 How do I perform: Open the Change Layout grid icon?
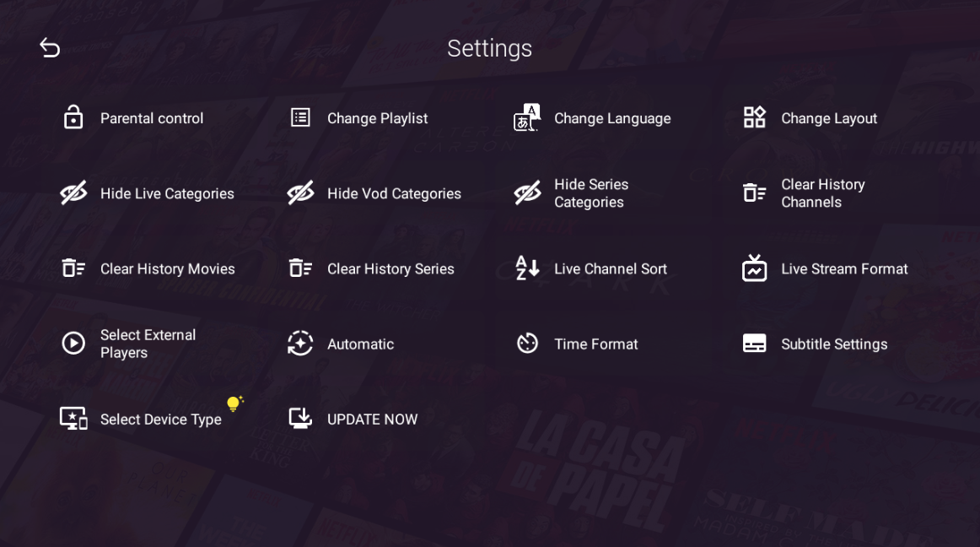tap(754, 117)
